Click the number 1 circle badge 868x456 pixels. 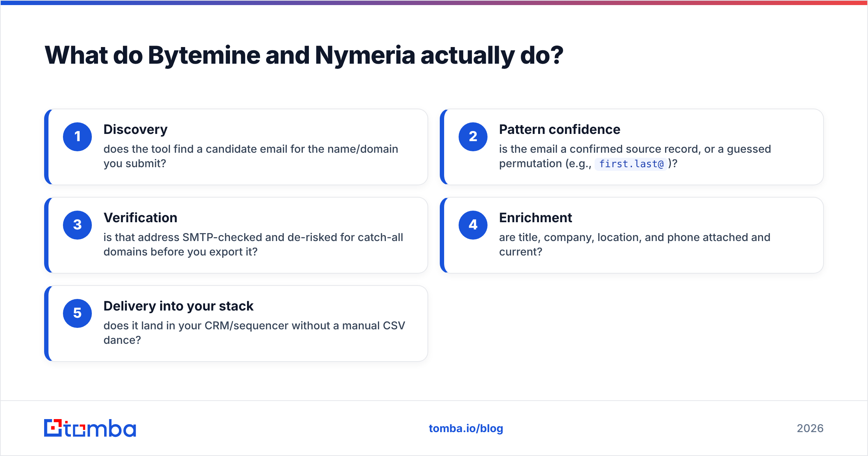point(77,137)
